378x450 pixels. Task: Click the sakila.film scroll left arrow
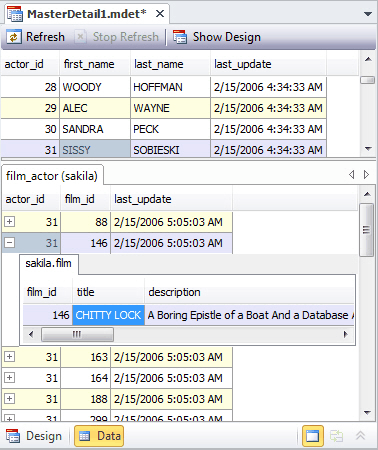coord(31,334)
